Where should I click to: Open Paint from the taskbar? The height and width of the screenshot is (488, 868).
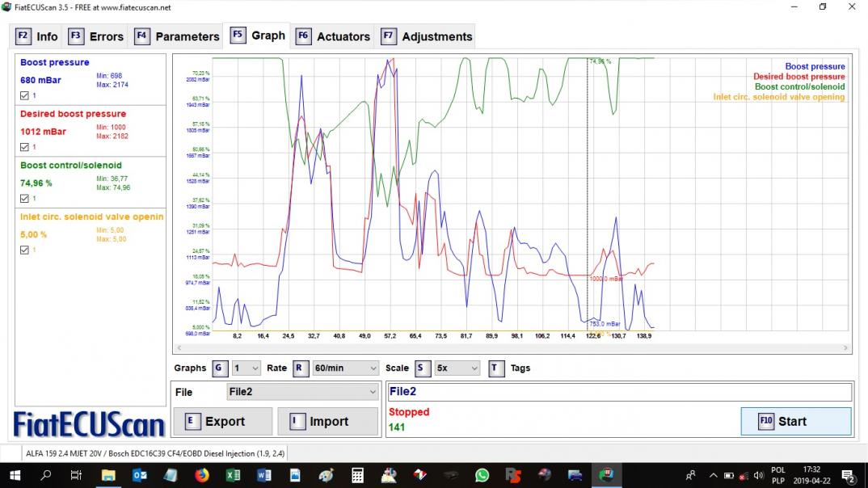point(327,475)
